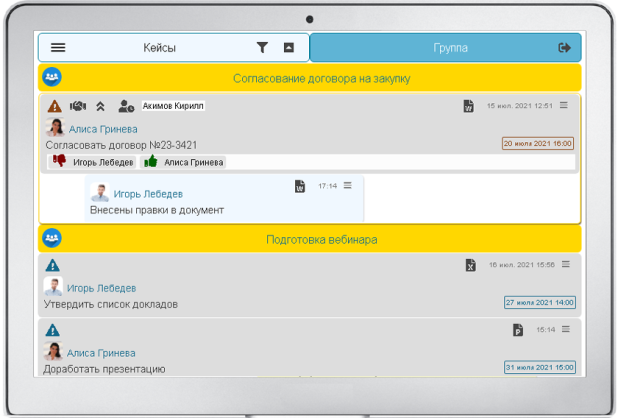Open Алиса Гринева profile link in contract task
618x418 pixels.
point(103,129)
